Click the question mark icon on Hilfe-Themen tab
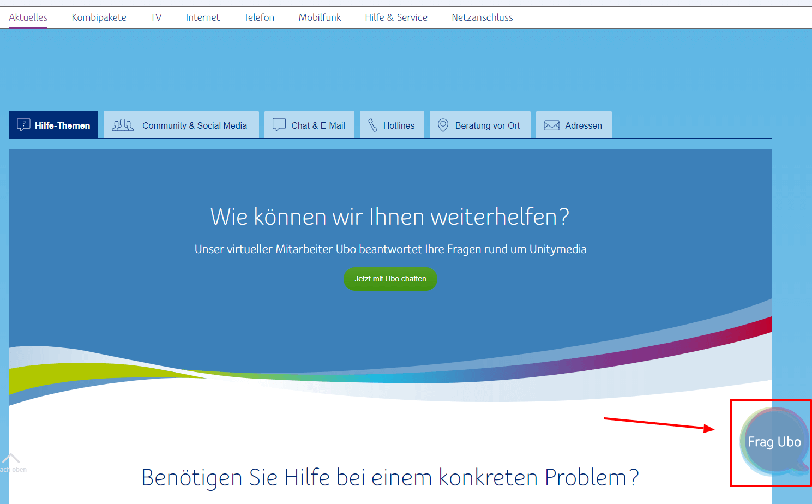The height and width of the screenshot is (504, 812). click(23, 124)
